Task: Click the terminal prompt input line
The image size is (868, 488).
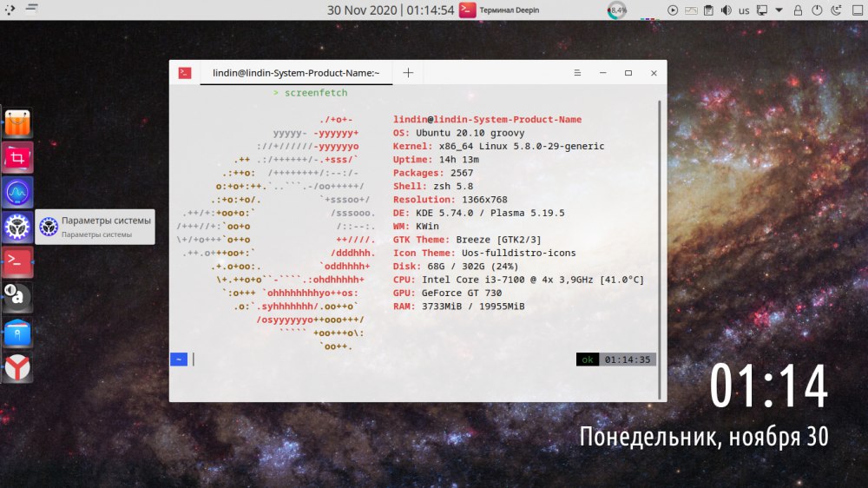Action: point(382,359)
